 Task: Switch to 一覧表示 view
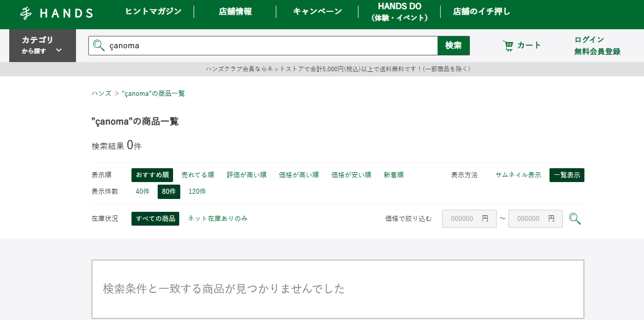click(x=567, y=175)
